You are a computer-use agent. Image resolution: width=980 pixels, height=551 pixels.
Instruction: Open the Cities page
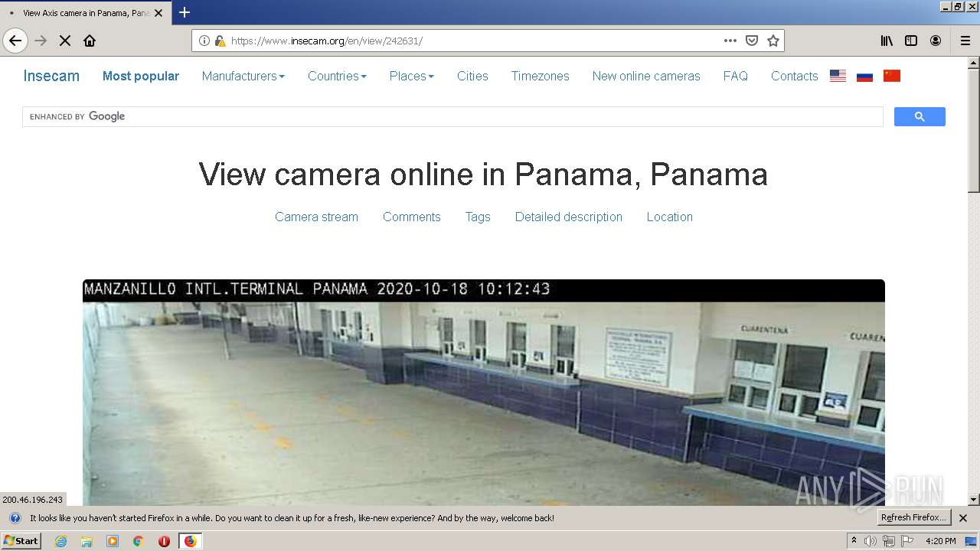click(x=472, y=76)
